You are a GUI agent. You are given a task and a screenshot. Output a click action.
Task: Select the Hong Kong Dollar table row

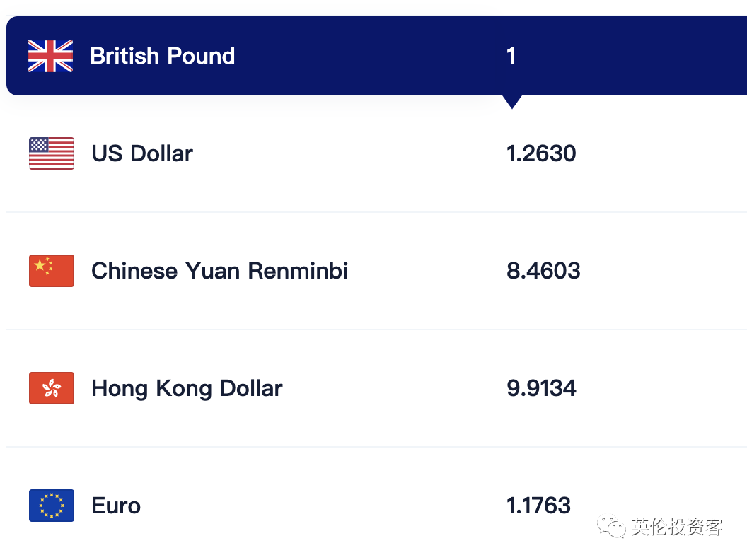point(376,388)
